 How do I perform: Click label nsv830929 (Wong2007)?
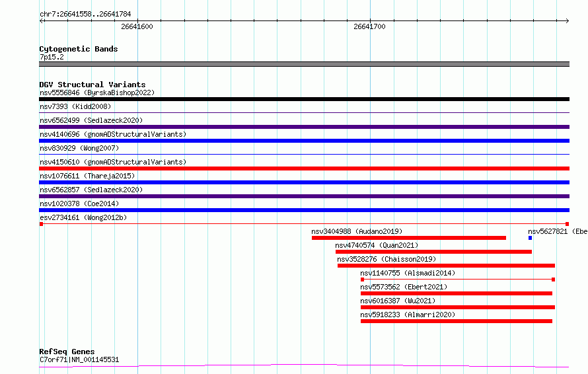tap(79, 148)
